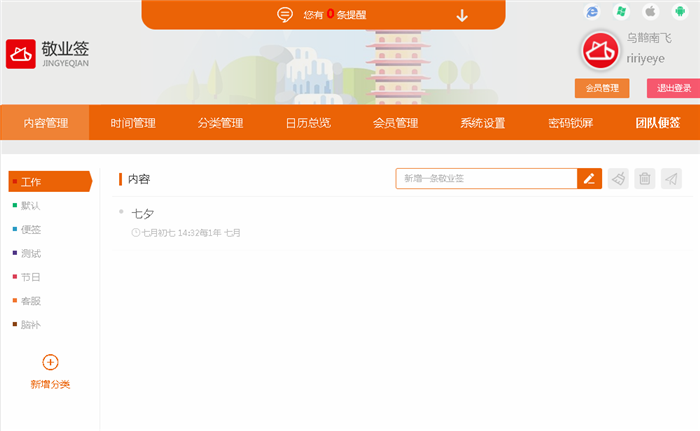Select the 工作 category

click(x=50, y=181)
